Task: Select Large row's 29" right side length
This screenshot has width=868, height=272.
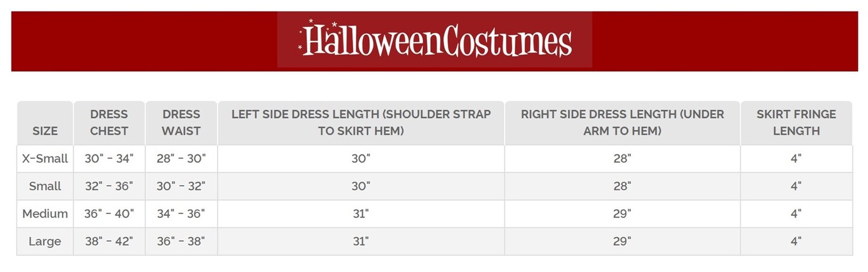Action: (x=622, y=242)
